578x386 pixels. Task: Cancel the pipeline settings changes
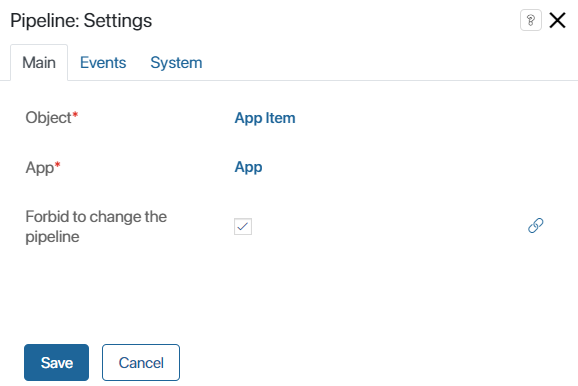pyautogui.click(x=141, y=362)
